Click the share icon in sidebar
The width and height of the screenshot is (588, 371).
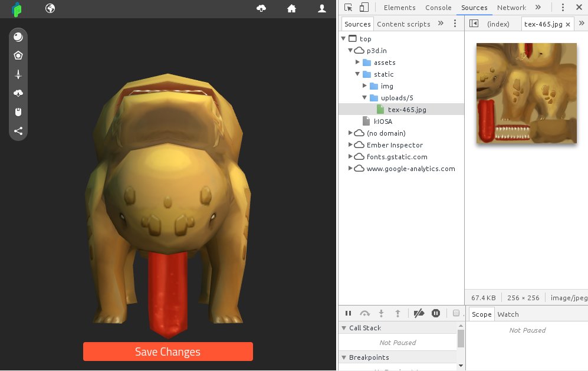pos(18,130)
